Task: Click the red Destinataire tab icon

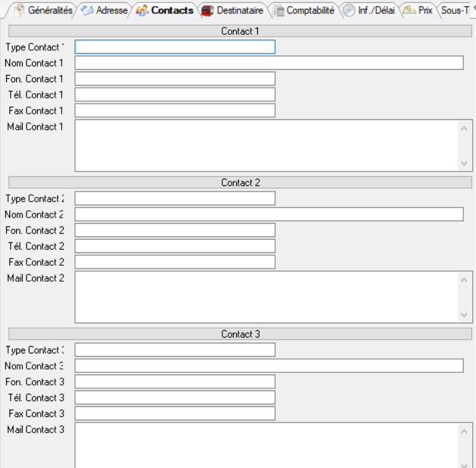Action: (x=208, y=10)
